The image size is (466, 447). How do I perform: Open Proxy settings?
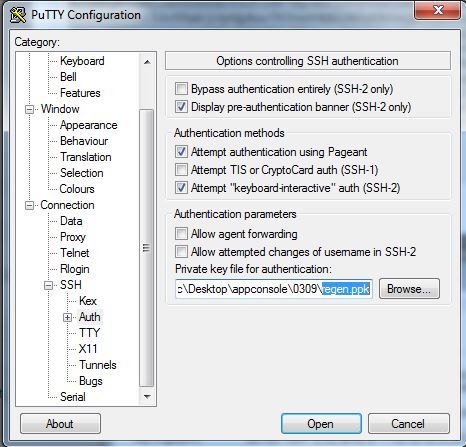click(x=73, y=237)
